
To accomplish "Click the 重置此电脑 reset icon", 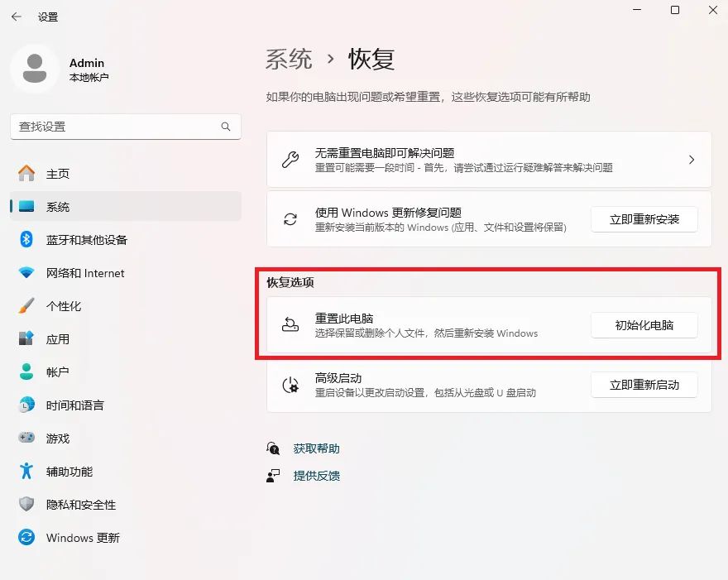I will [290, 324].
